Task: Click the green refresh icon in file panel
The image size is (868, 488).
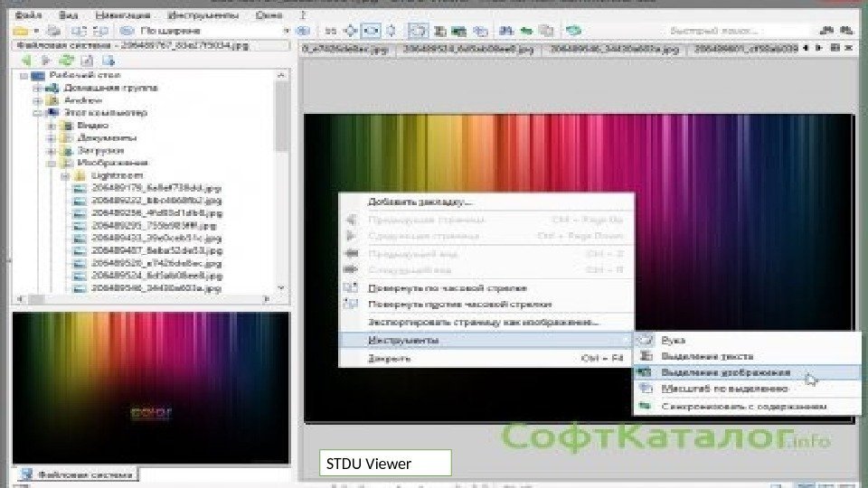Action: tap(66, 61)
